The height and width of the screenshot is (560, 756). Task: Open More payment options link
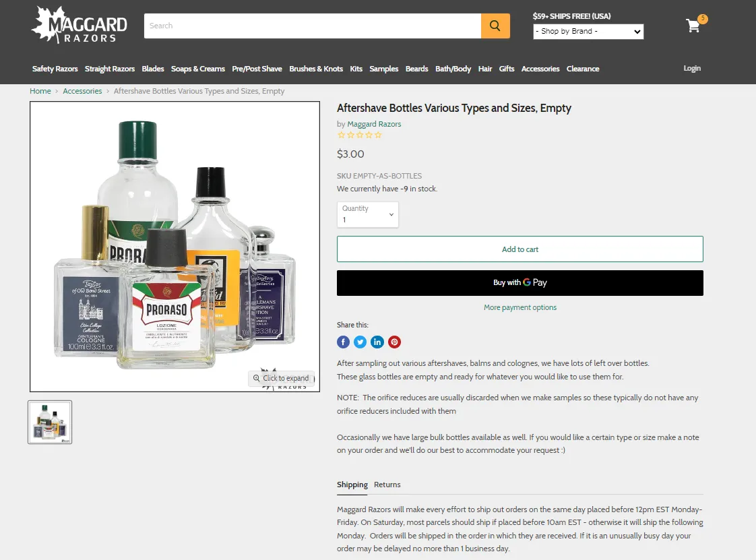point(519,307)
